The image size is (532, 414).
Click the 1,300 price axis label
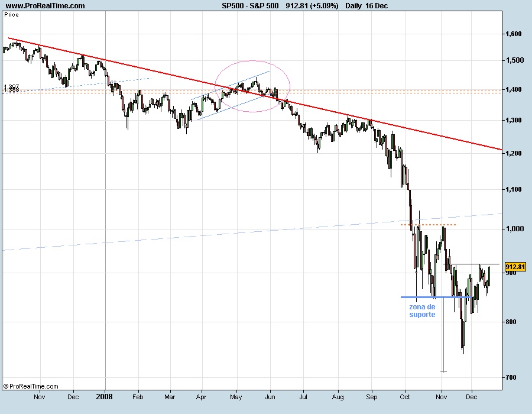513,120
